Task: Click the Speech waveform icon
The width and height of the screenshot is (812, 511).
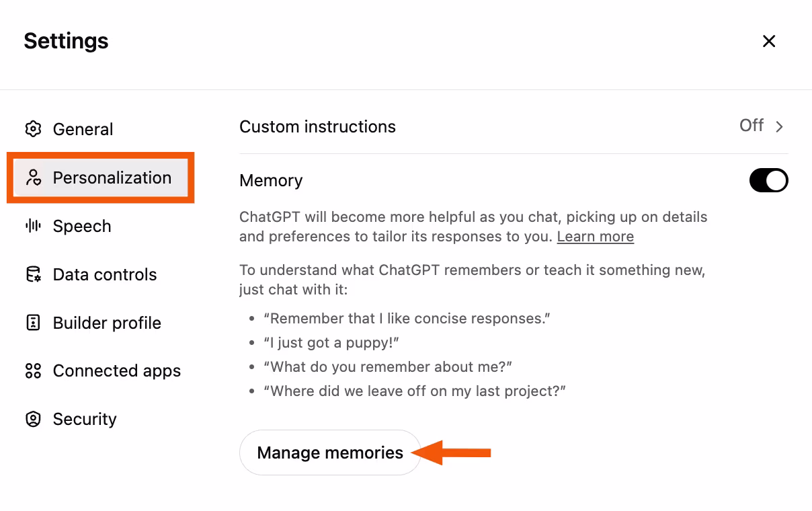Action: pyautogui.click(x=33, y=226)
